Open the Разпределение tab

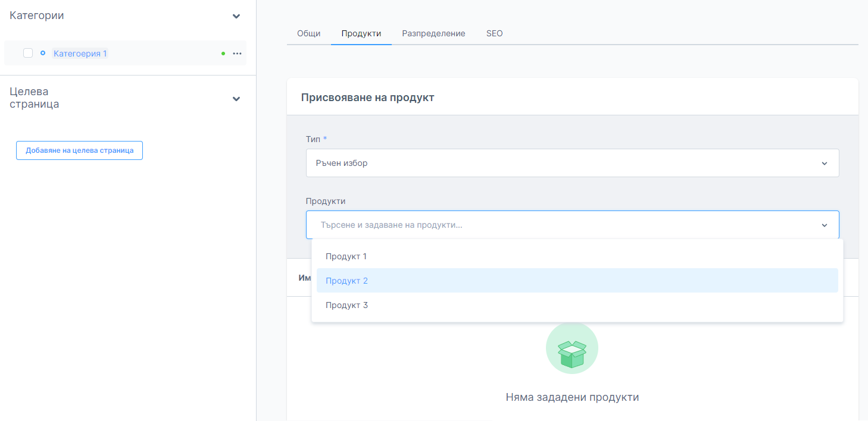pos(433,33)
